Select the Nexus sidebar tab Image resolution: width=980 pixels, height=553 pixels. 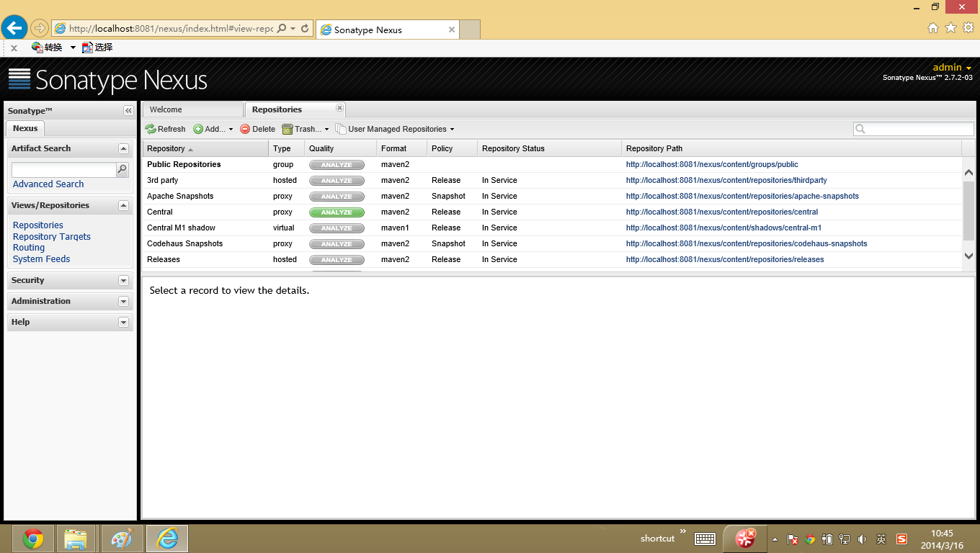pos(25,128)
